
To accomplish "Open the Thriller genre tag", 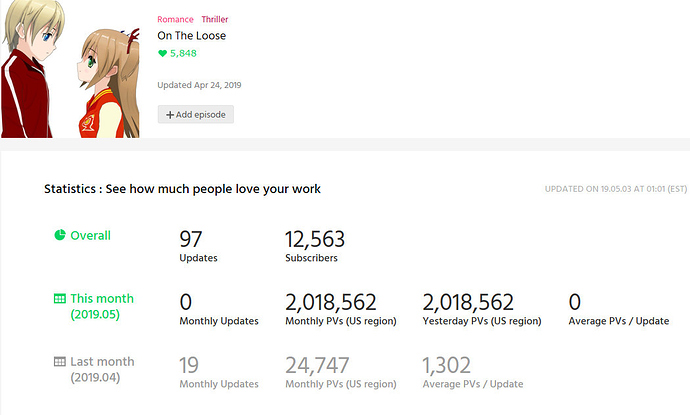I will point(214,19).
